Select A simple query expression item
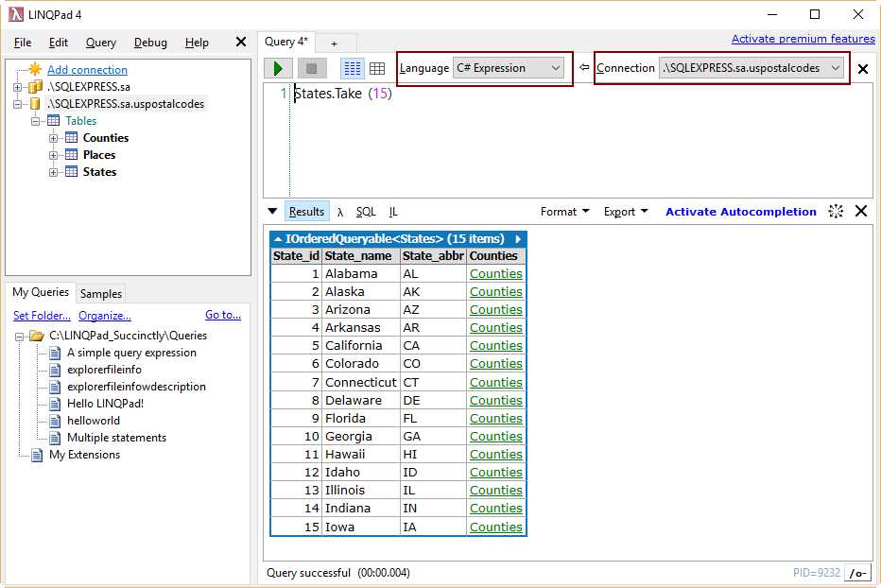 coord(132,353)
